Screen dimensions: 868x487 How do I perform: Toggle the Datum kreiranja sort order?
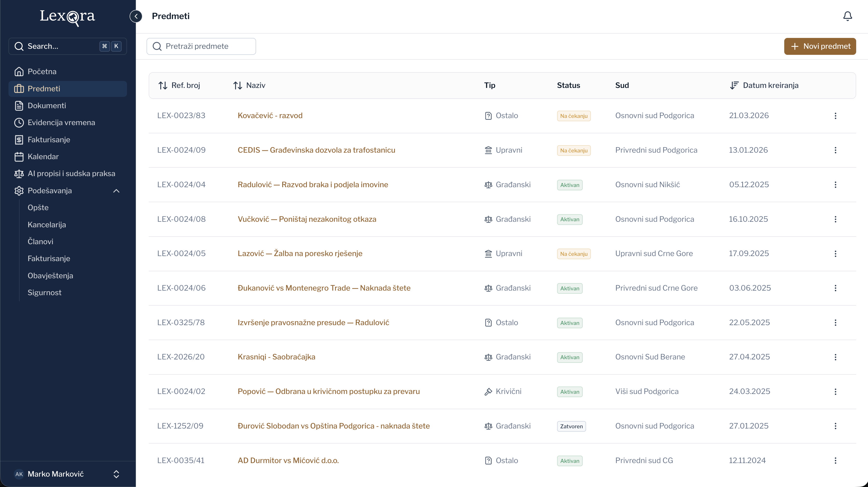tap(764, 85)
